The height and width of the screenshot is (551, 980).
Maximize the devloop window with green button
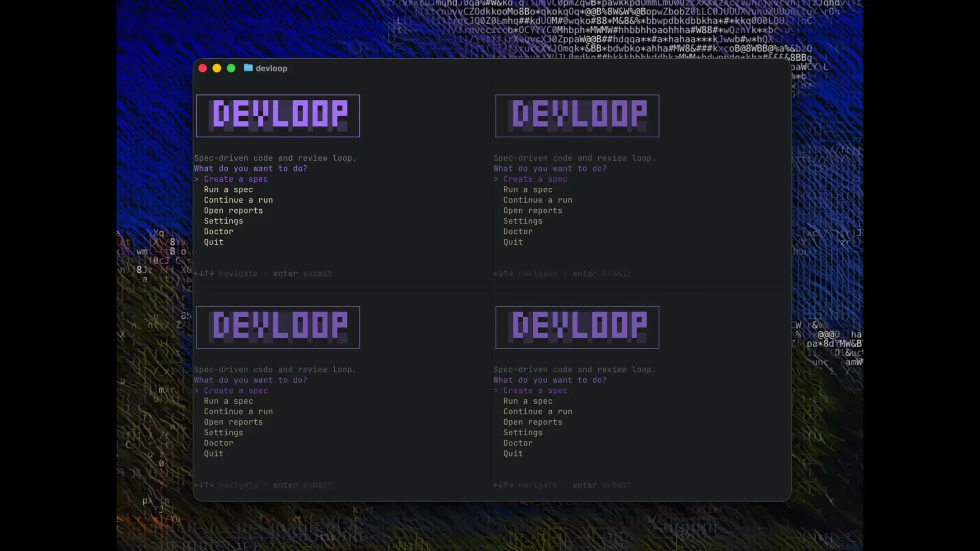click(231, 68)
